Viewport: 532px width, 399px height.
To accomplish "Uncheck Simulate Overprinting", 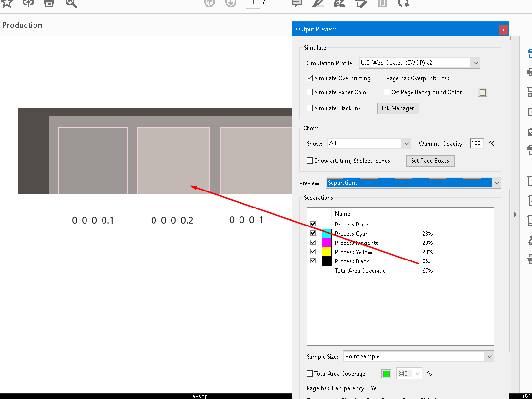I will [310, 78].
